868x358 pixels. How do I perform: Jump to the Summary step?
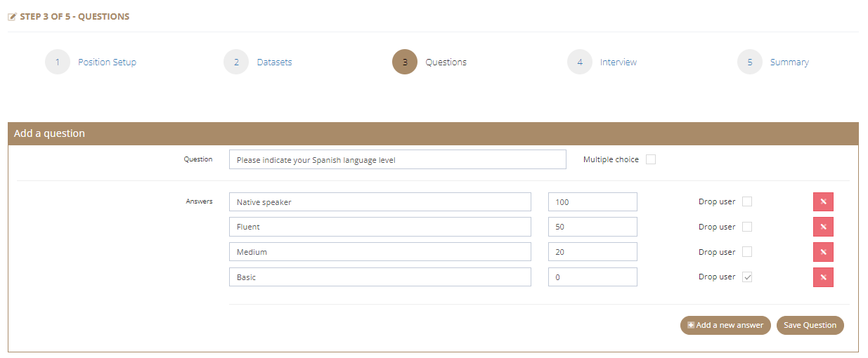click(x=789, y=62)
